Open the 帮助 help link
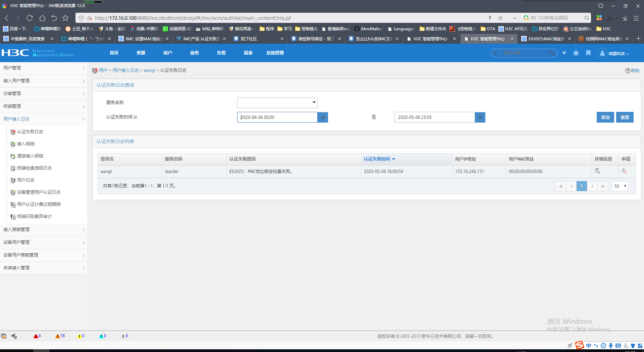 pos(632,71)
